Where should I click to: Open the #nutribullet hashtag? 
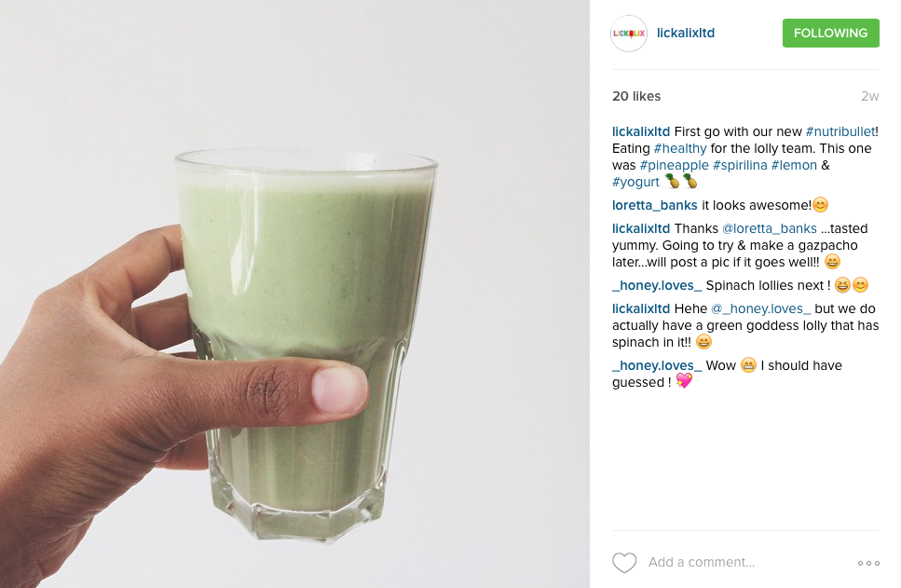(x=840, y=131)
